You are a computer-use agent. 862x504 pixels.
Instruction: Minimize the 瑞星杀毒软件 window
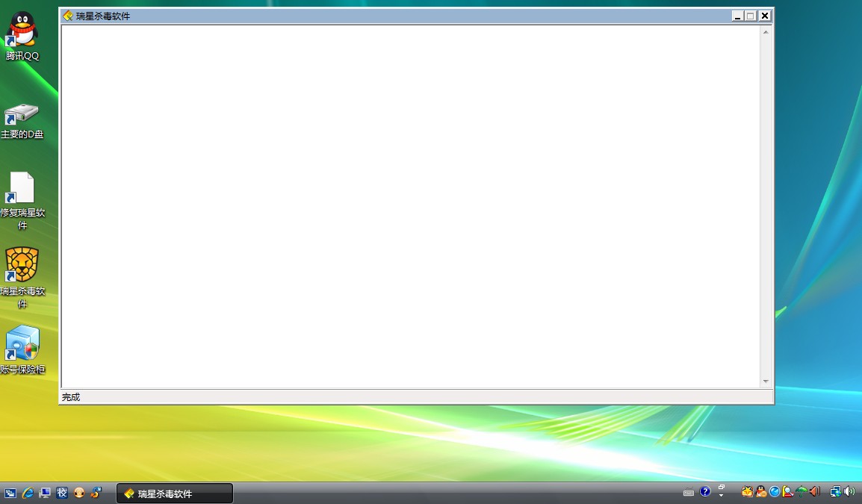(737, 16)
